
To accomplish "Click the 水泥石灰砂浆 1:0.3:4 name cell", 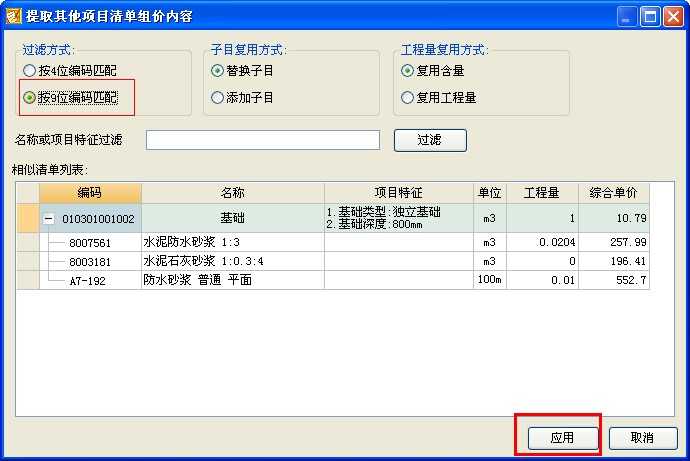I will pyautogui.click(x=233, y=261).
